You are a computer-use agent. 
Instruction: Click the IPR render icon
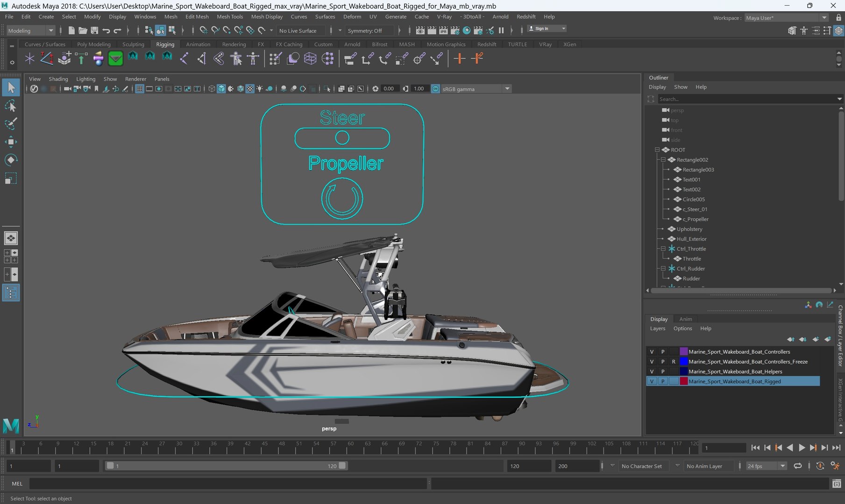pyautogui.click(x=443, y=30)
